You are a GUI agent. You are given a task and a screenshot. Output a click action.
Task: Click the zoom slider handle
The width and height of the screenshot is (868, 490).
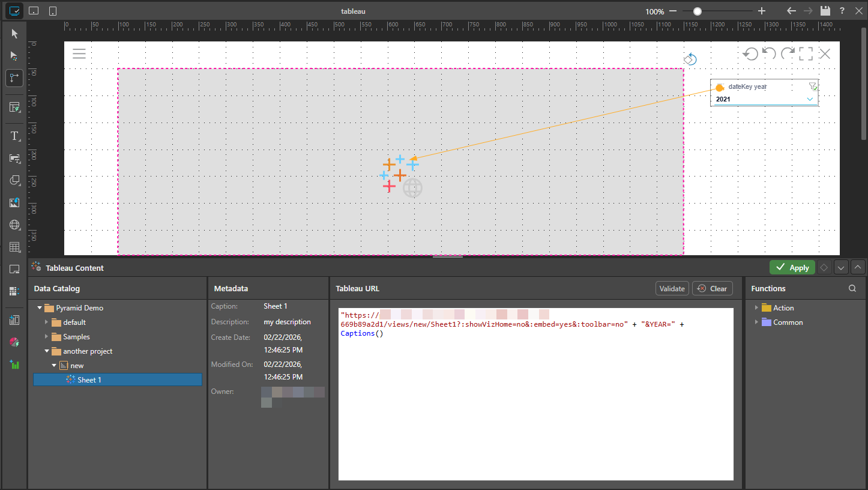point(697,11)
